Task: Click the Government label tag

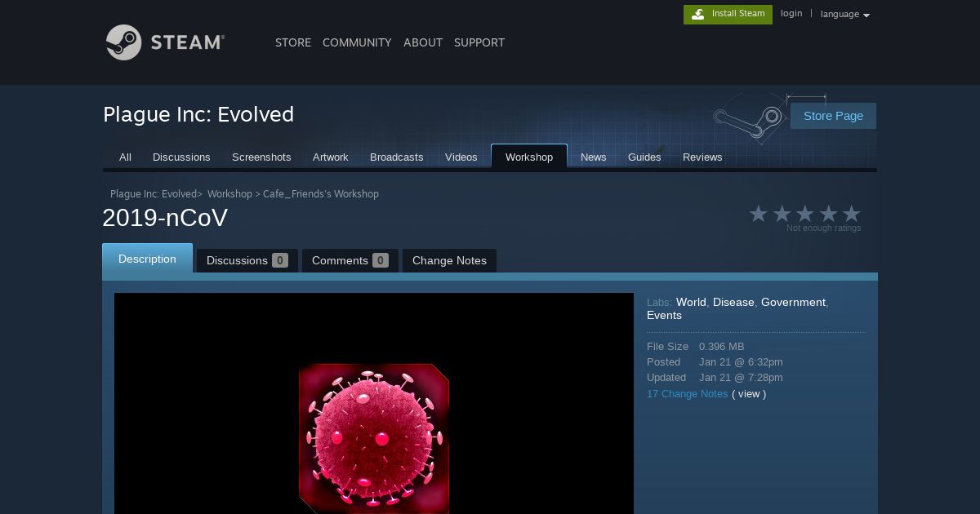Action: tap(793, 302)
